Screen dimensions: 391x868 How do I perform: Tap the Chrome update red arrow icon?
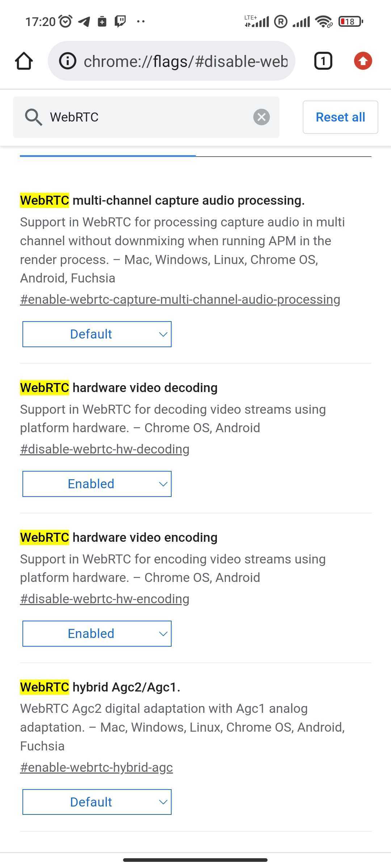(x=362, y=60)
